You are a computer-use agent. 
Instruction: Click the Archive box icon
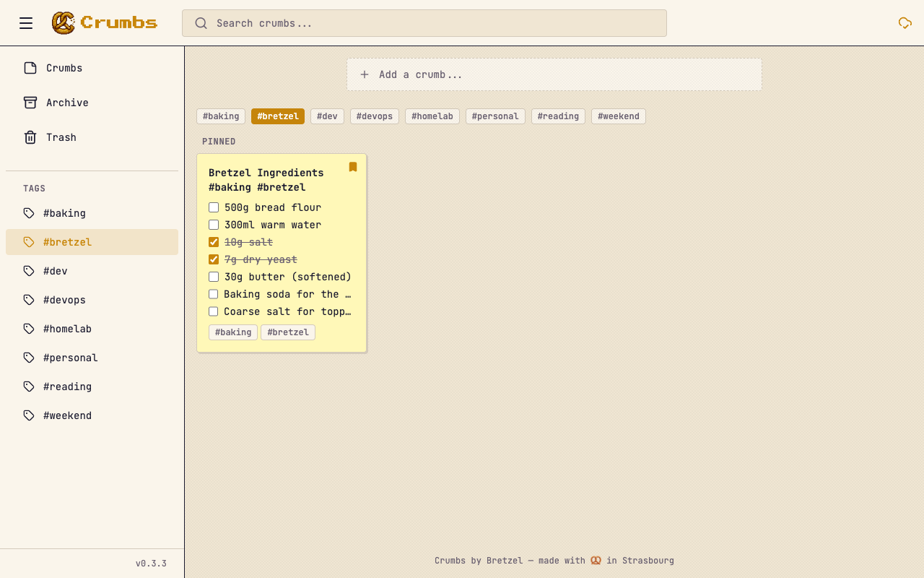pos(30,103)
